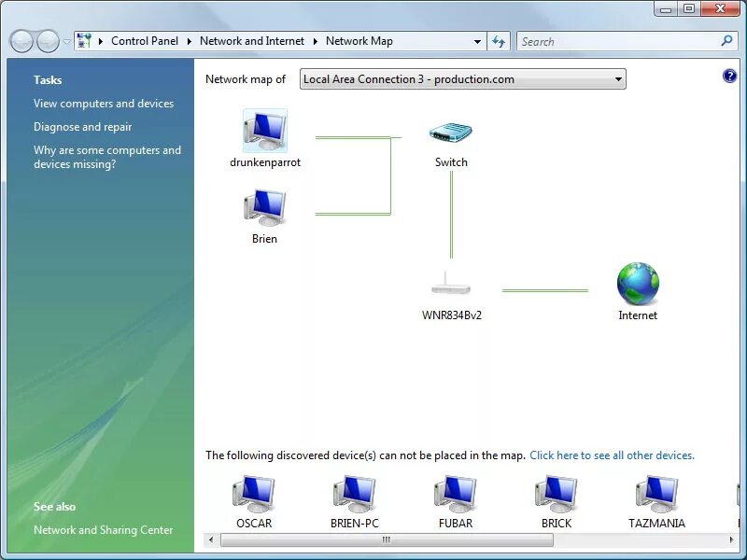Click the TAZMANIA label text
The height and width of the screenshot is (560, 747).
pos(657,524)
